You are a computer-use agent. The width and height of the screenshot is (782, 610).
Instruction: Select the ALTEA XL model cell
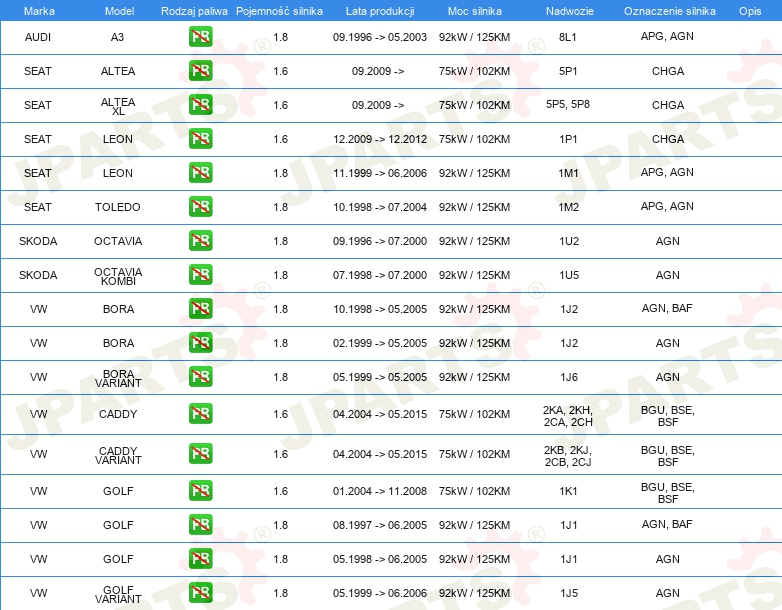pyautogui.click(x=118, y=106)
